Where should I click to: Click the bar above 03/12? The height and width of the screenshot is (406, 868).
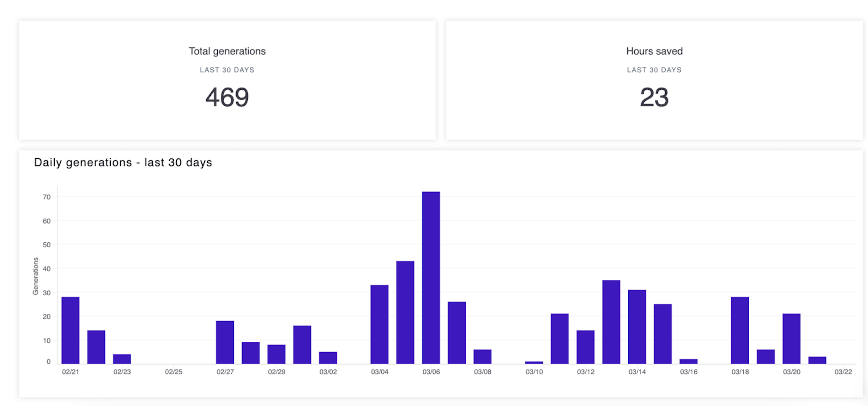[x=586, y=347]
